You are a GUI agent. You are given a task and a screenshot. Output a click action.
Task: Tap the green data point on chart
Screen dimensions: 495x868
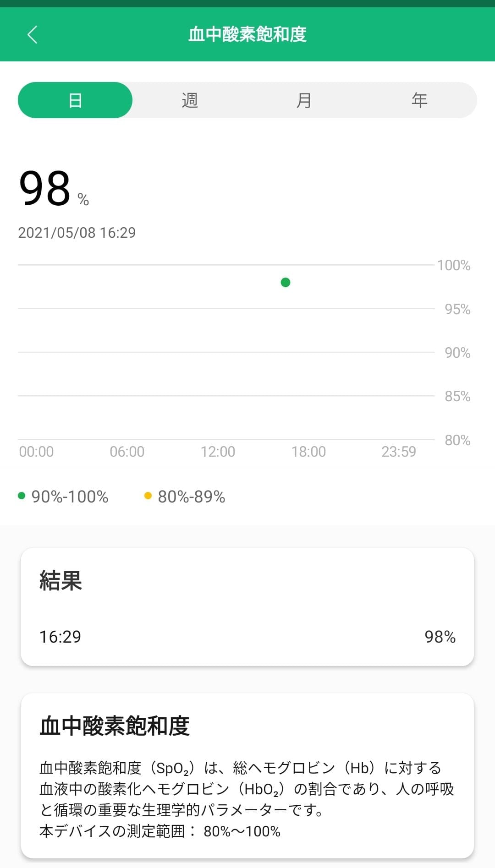point(286,283)
